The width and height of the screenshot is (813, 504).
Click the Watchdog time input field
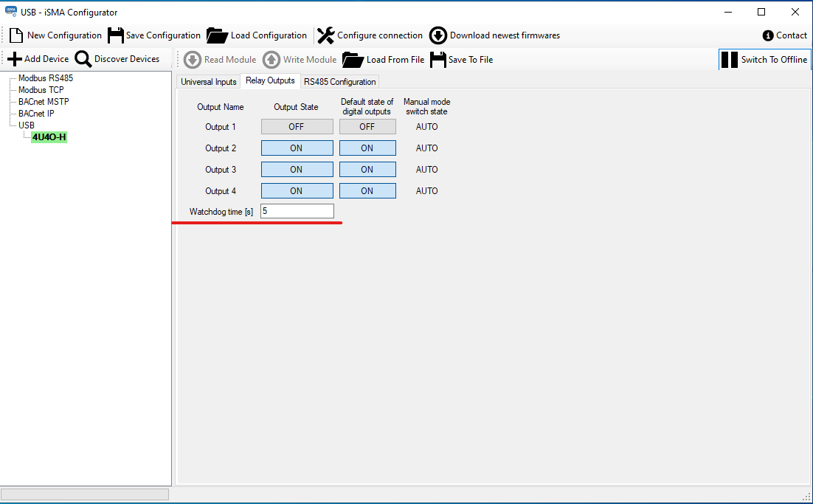click(x=297, y=212)
